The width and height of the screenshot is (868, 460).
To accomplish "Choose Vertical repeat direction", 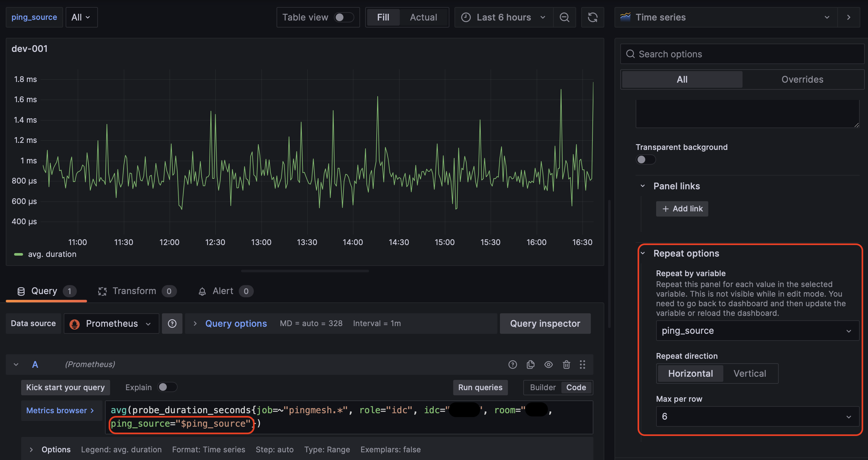I will coord(750,374).
